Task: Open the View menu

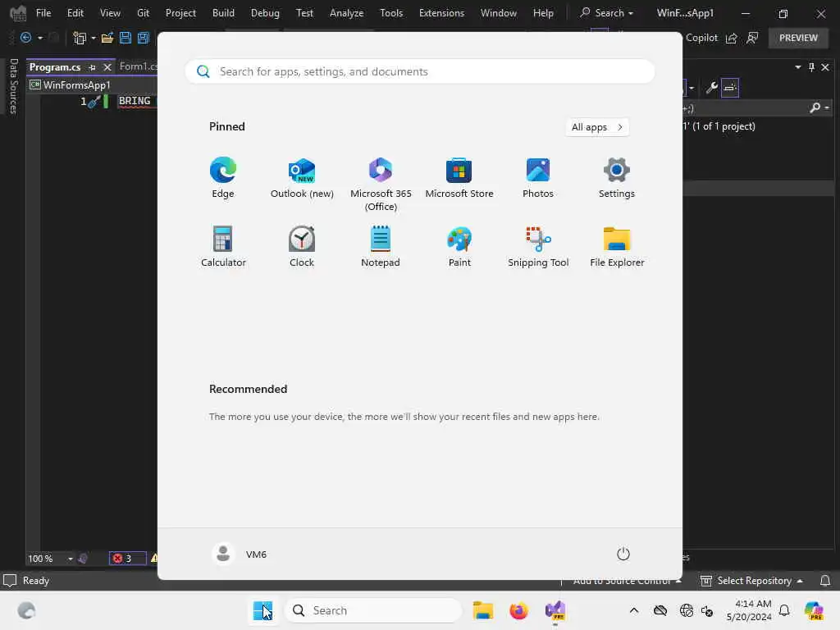Action: point(110,13)
